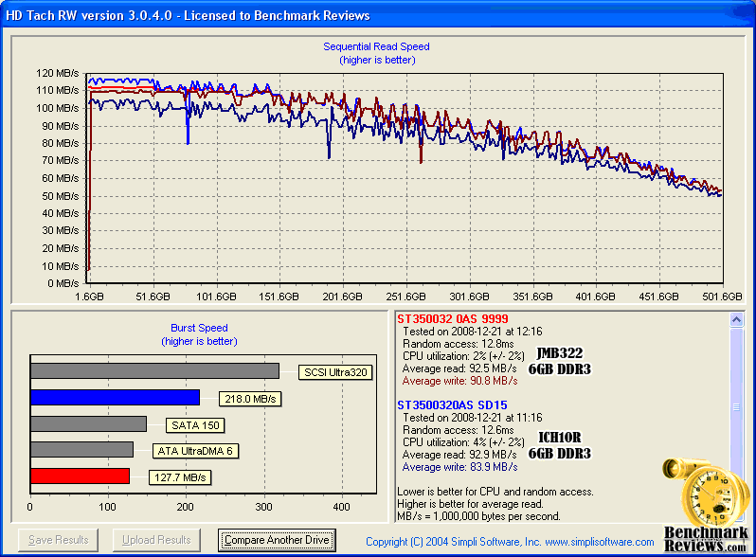
Task: Click the 251.6GB x-axis label
Action: (406, 296)
